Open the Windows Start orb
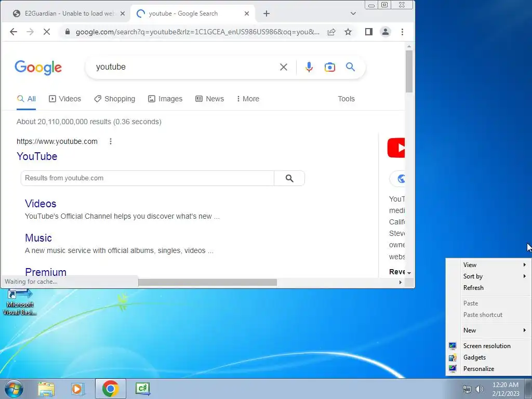 click(14, 389)
